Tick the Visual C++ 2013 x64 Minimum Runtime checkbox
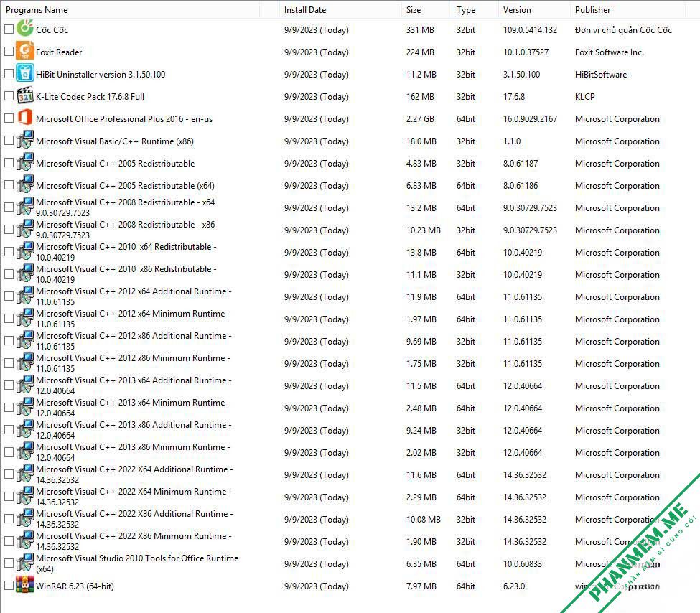This screenshot has width=700, height=613. [9, 408]
